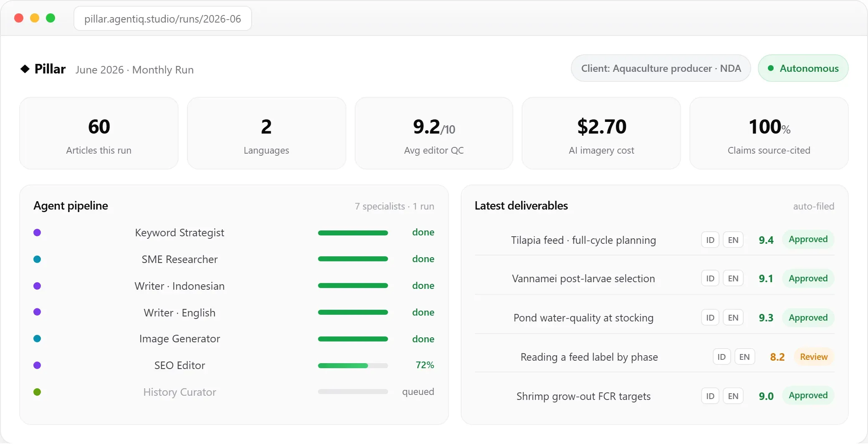Viewport: 868px width, 445px height.
Task: Select ID tag for Reading a feed label
Action: point(722,357)
